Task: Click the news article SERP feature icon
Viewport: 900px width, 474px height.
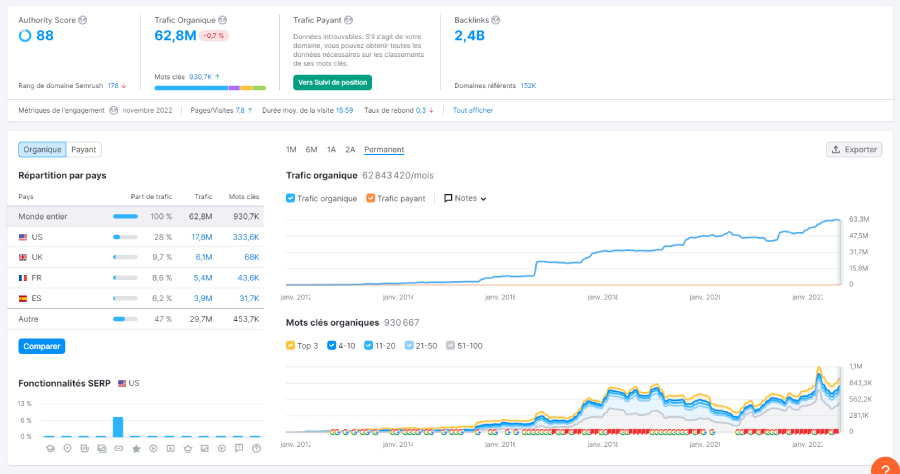Action: (x=85, y=448)
